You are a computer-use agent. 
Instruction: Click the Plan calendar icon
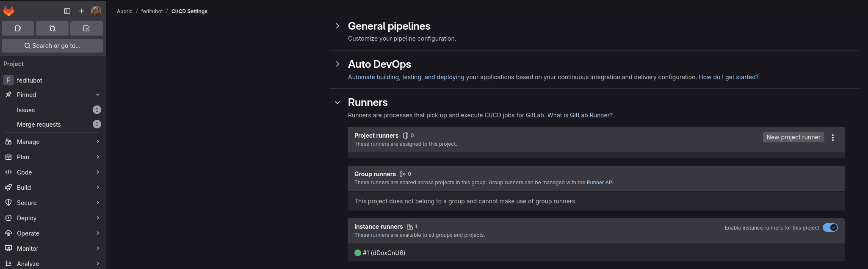[8, 157]
